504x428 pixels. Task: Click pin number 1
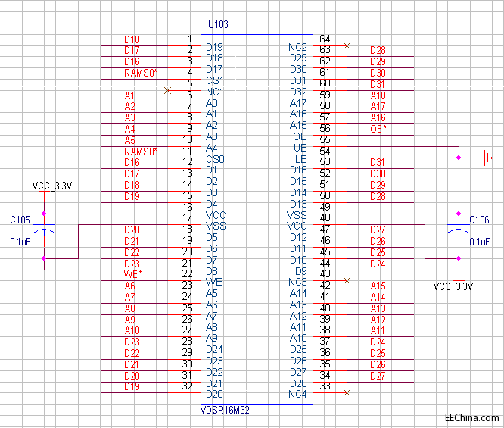190,39
